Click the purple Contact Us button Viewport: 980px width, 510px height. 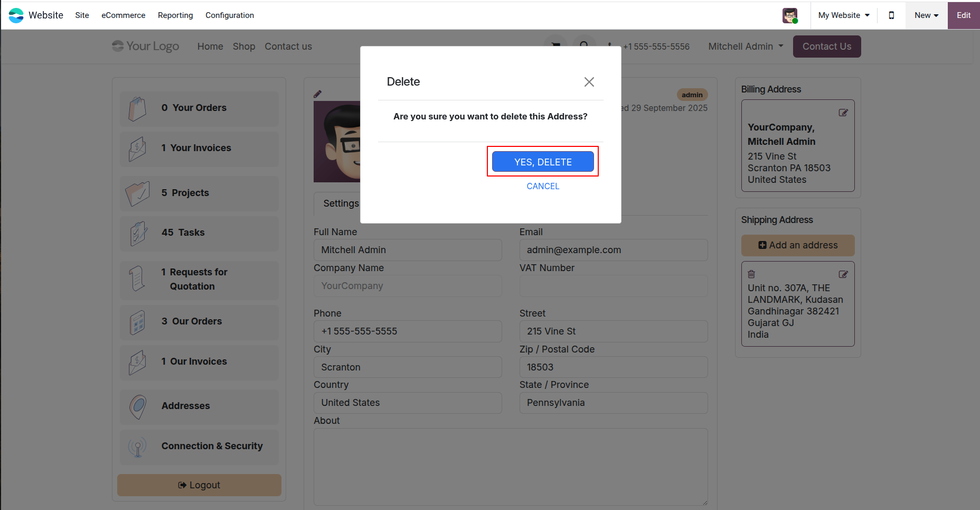tap(827, 47)
